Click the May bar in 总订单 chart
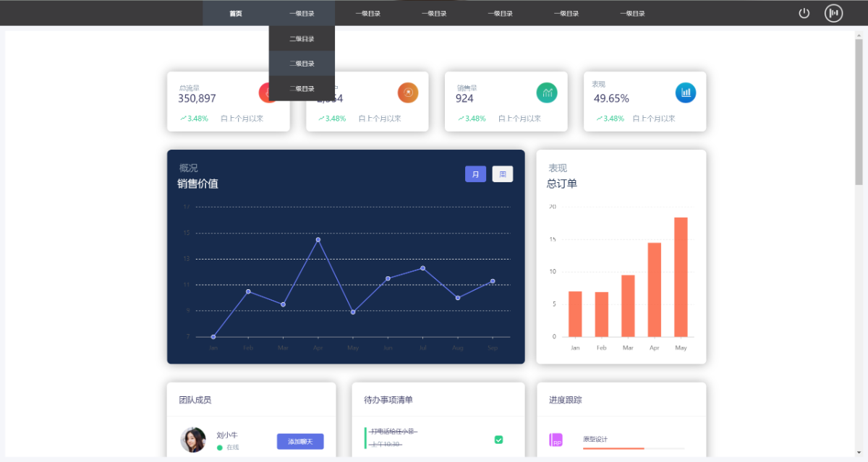Viewport: 868px width, 462px height. click(x=681, y=277)
